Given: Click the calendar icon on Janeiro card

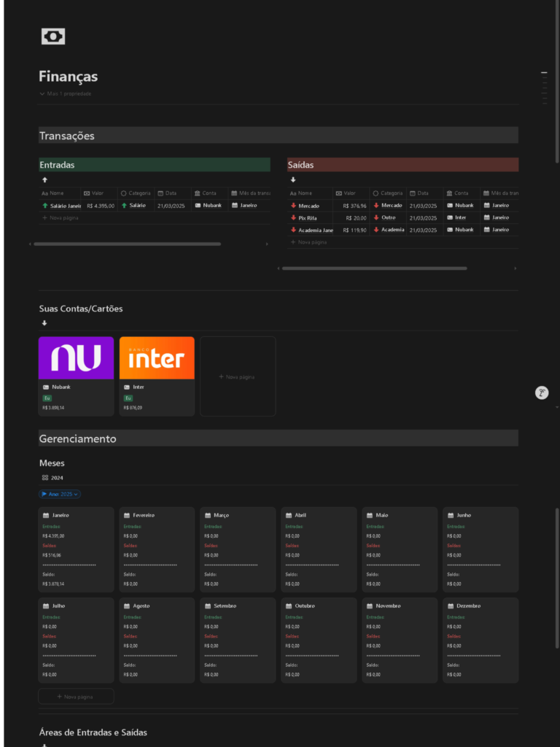Looking at the screenshot, I should pyautogui.click(x=45, y=515).
